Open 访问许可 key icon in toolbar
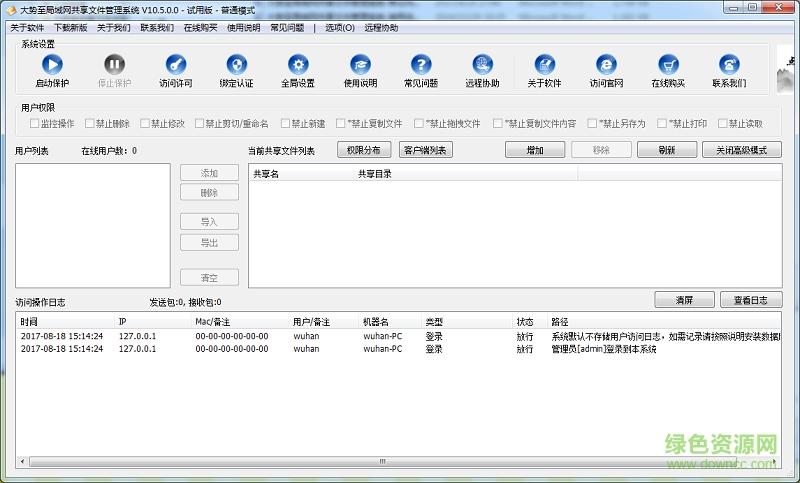 point(175,65)
